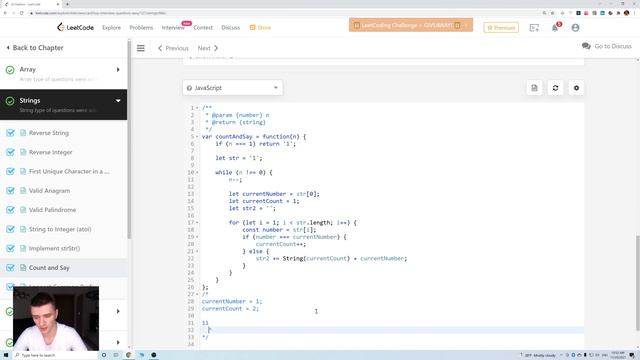Click the Strings completed check icon

click(x=10, y=101)
